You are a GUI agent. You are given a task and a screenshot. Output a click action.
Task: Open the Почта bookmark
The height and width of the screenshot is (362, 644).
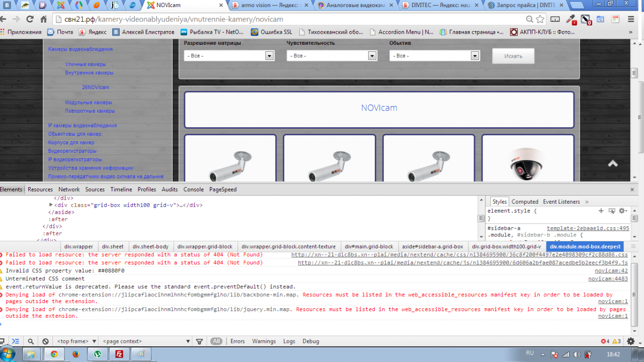click(60, 32)
